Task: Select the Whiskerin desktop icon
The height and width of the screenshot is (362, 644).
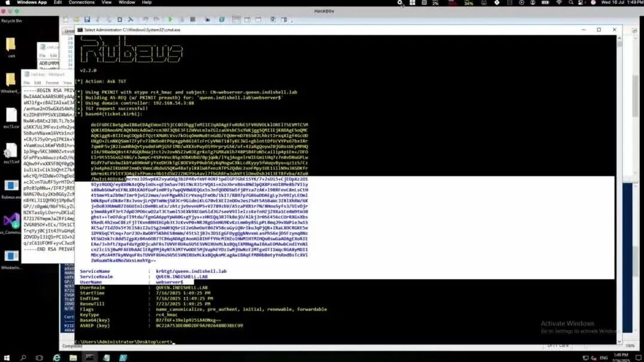Action: tap(11, 260)
